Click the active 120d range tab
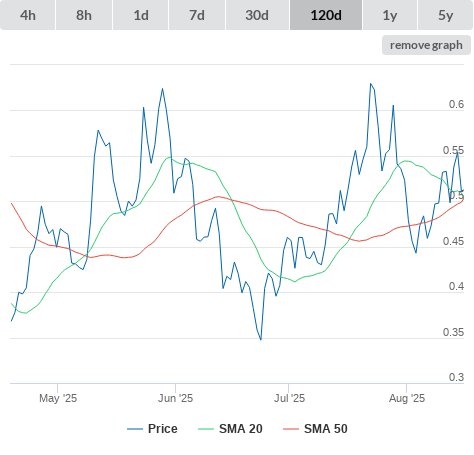The width and height of the screenshot is (474, 455). coord(326,15)
